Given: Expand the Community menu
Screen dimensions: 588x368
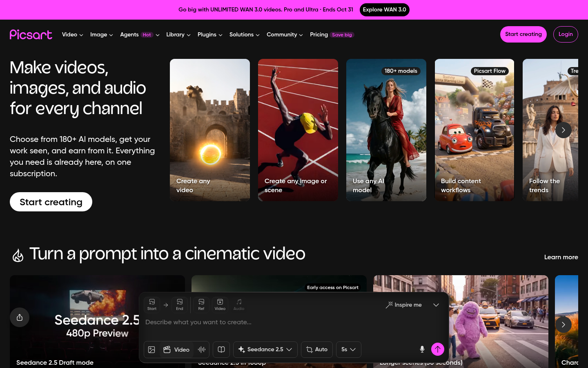Looking at the screenshot, I should 285,35.
